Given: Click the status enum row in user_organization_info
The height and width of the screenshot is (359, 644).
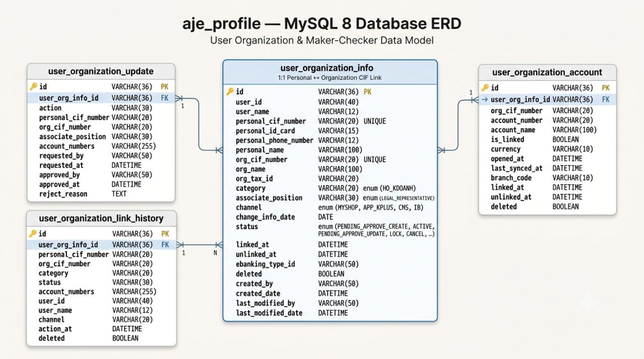Looking at the screenshot, I should pyautogui.click(x=330, y=230).
